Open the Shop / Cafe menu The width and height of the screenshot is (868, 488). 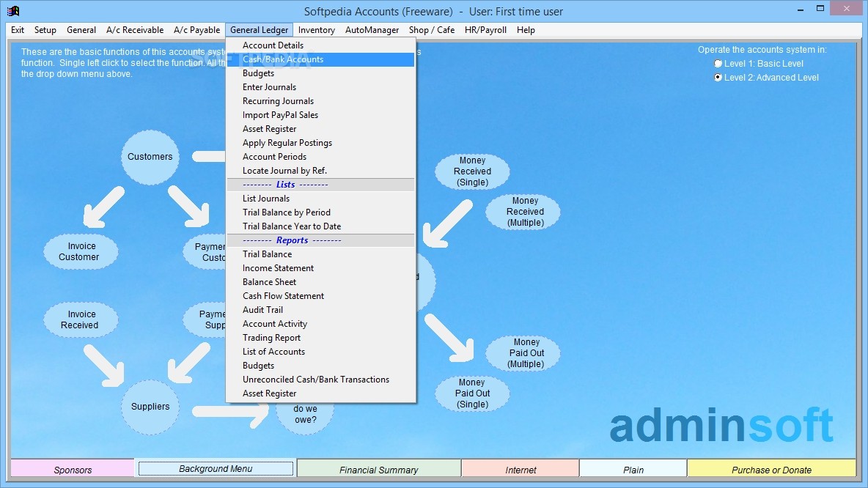(x=432, y=30)
